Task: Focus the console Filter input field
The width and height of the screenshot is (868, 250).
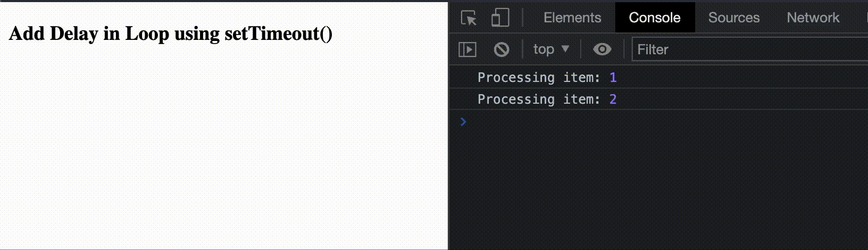Action: pos(745,49)
